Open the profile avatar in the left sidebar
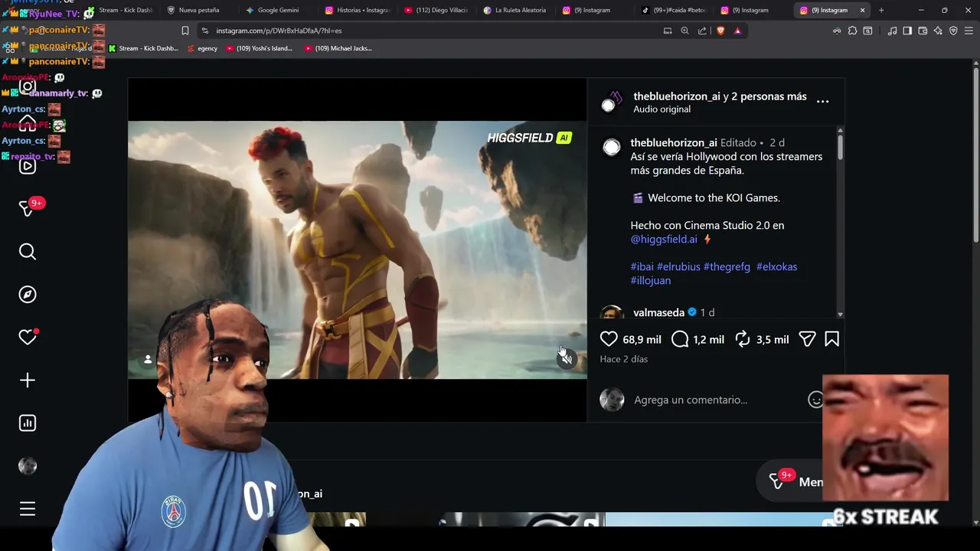Screen dimensions: 980x551 coord(28,466)
